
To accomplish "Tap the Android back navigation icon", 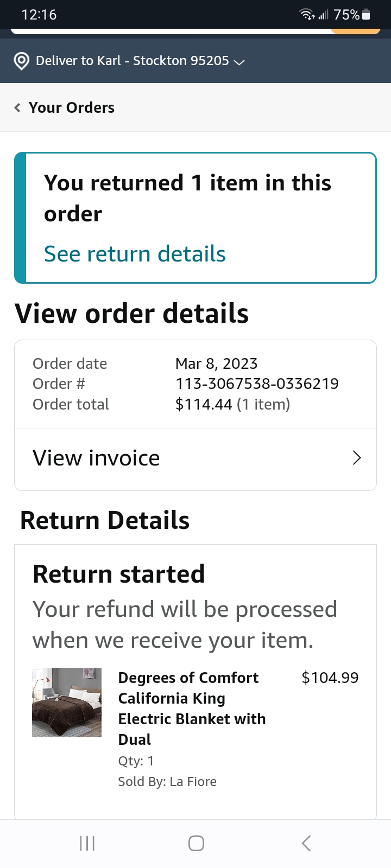I will [306, 843].
